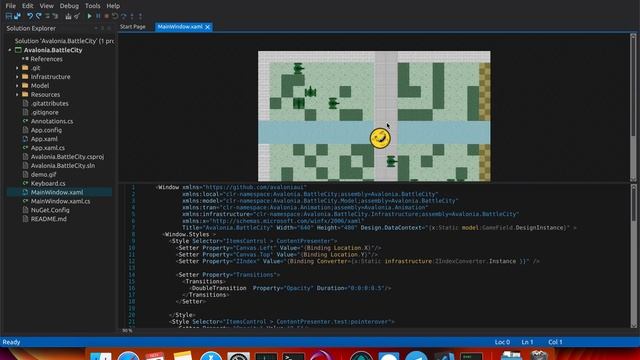Open the Edit menu
The height and width of the screenshot is (360, 640).
28,6
